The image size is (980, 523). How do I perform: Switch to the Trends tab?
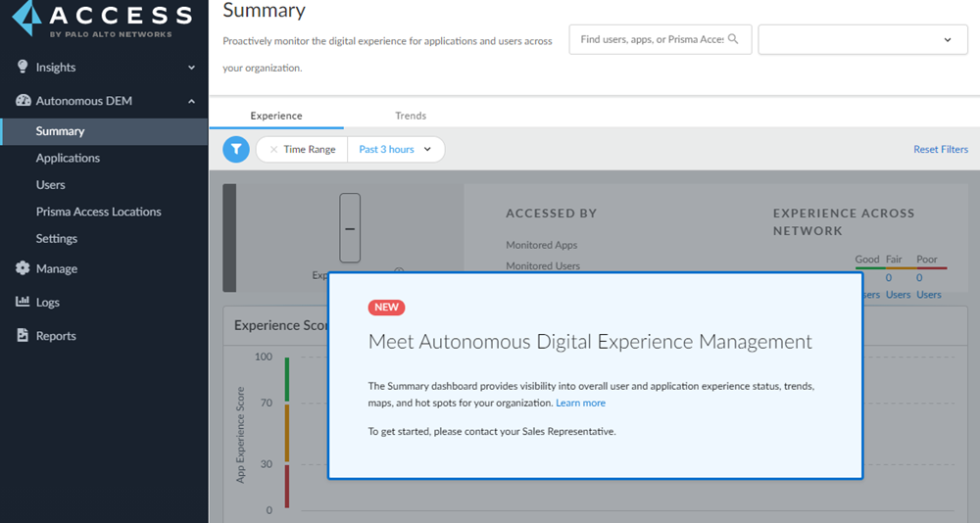(x=411, y=116)
